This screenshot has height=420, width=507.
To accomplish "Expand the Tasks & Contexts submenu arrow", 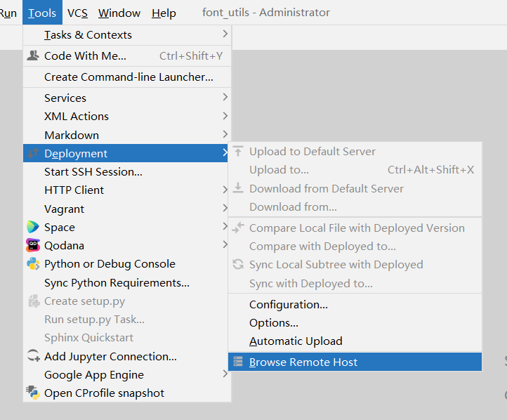I will (x=225, y=34).
